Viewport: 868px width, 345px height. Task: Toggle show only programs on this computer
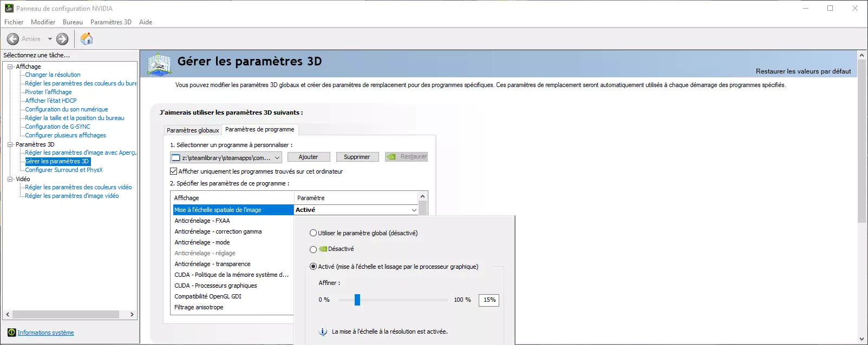pos(173,171)
